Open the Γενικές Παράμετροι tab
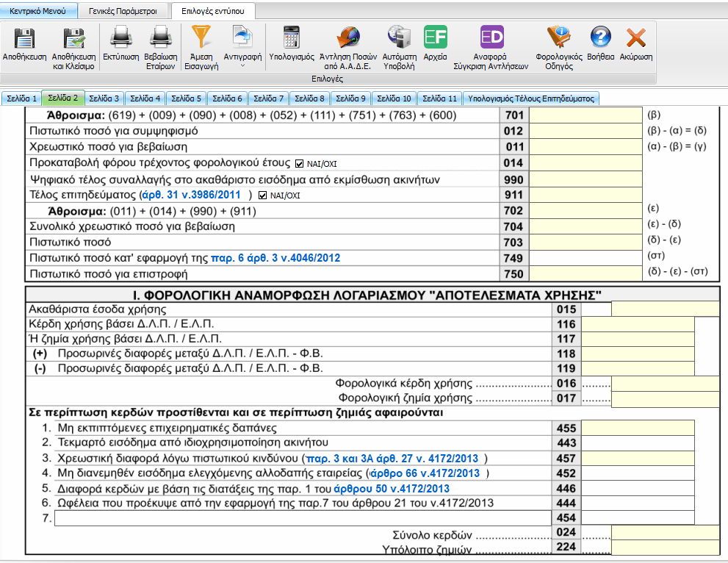Image resolution: width=728 pixels, height=563 pixels. point(123,11)
